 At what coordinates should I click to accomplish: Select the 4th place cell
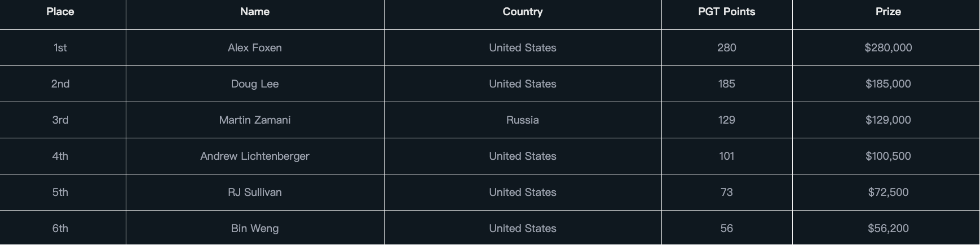coord(60,156)
